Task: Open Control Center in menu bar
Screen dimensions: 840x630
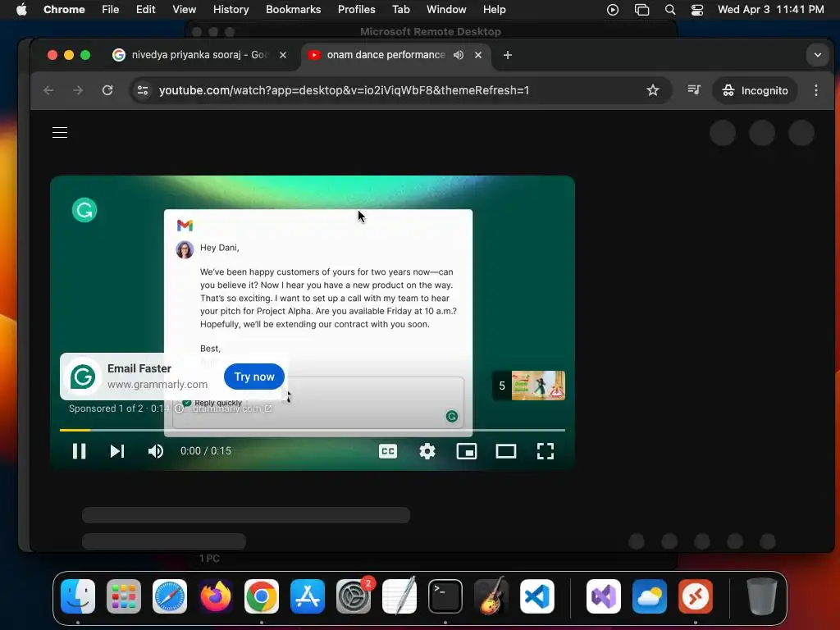Action: (x=697, y=9)
